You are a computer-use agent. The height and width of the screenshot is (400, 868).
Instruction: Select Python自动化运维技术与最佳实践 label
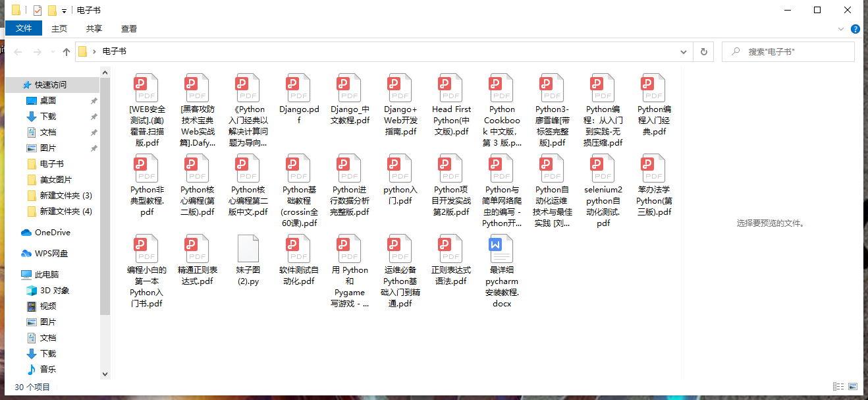pyautogui.click(x=553, y=206)
